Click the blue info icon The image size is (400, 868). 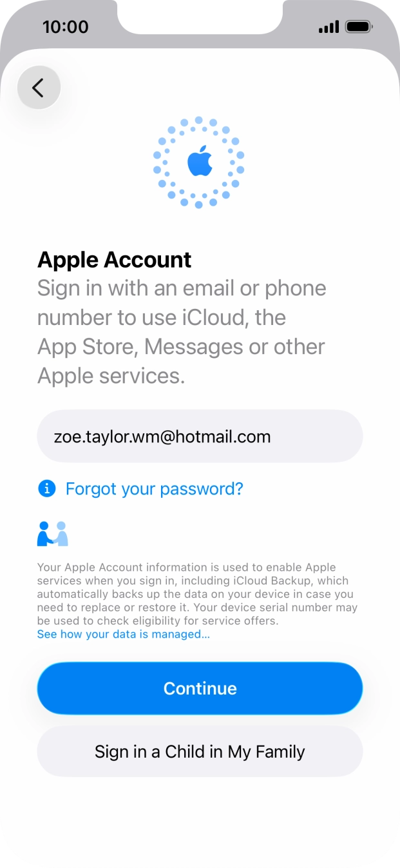pos(47,489)
